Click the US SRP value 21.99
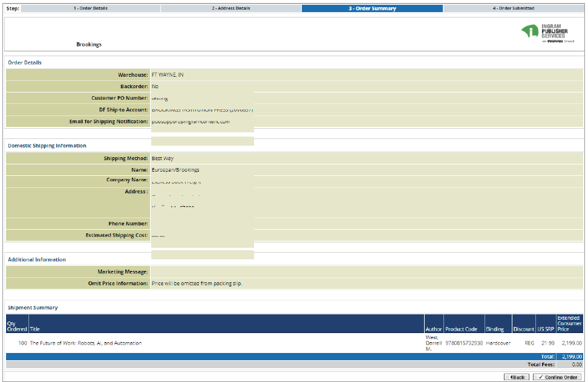Image resolution: width=588 pixels, height=382 pixels. pos(548,343)
